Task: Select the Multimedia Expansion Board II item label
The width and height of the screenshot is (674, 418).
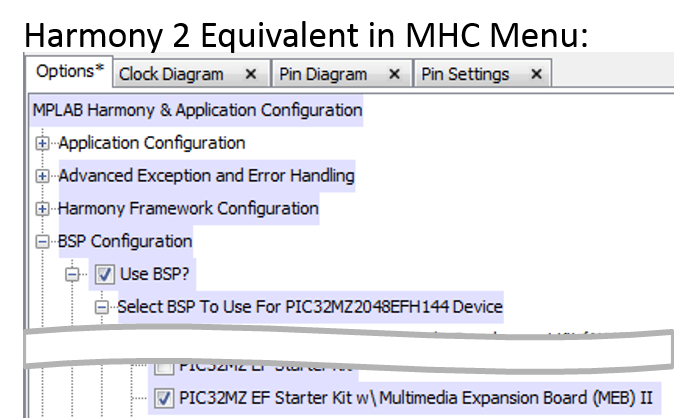Action: pos(416,398)
